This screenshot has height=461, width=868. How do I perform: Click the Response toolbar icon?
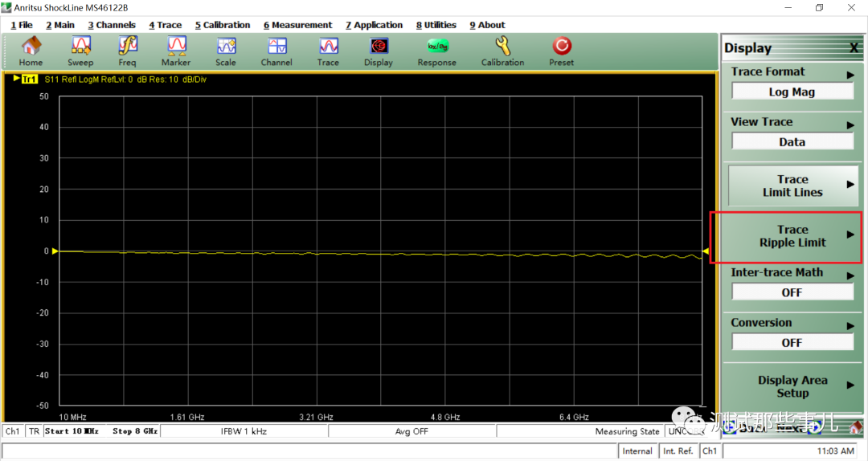pyautogui.click(x=437, y=51)
